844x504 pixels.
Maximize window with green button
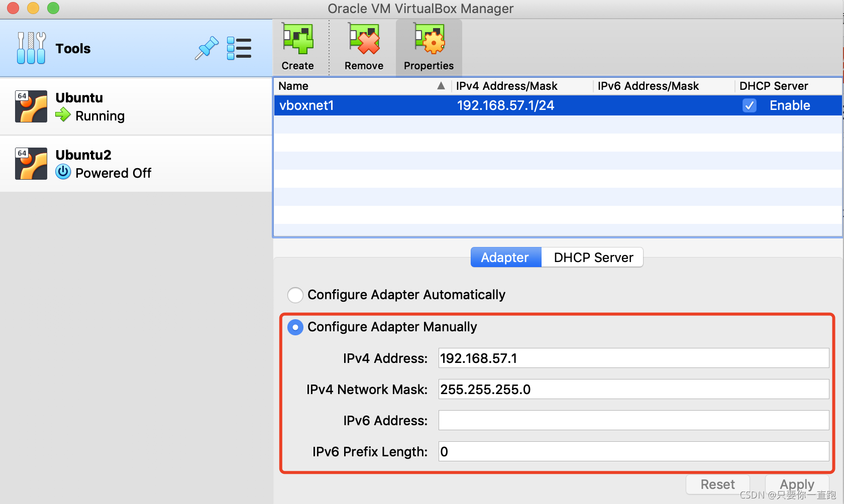click(x=53, y=8)
